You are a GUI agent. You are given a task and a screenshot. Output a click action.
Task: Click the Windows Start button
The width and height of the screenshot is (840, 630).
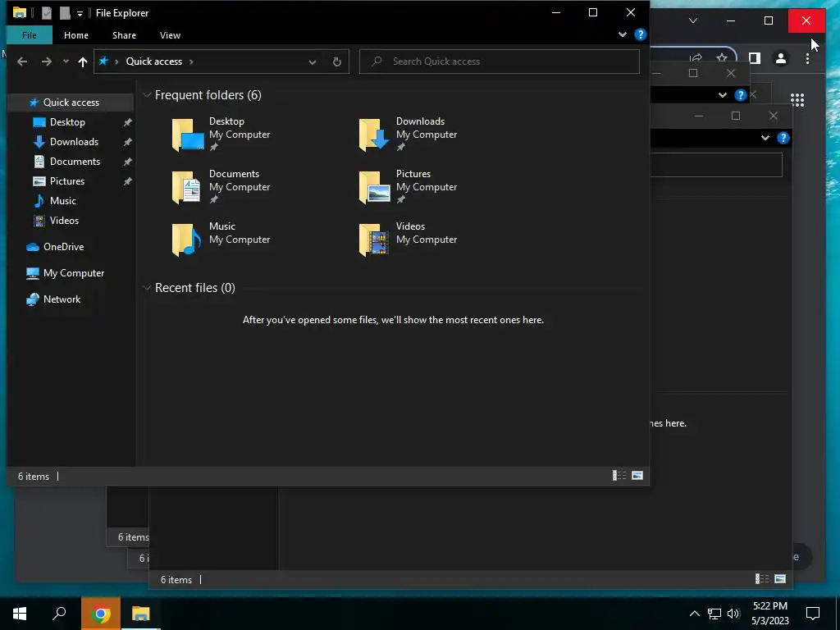(x=20, y=614)
